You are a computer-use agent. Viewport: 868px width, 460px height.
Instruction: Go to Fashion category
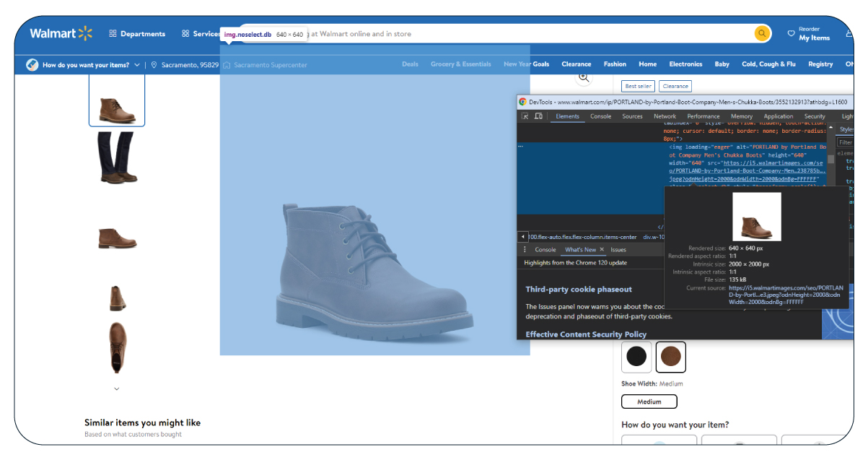click(615, 64)
